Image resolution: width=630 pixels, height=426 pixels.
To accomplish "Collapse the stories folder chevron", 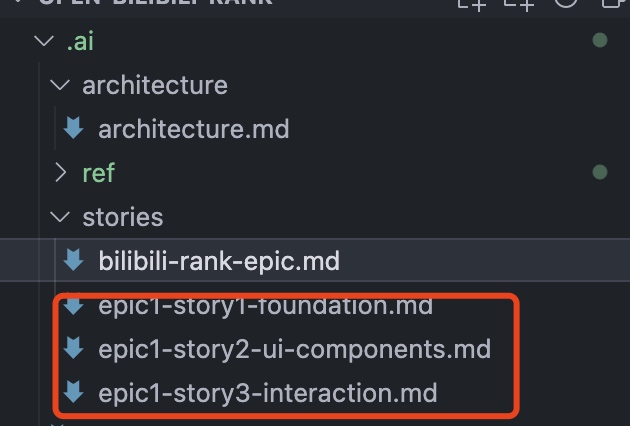I will click(60, 217).
